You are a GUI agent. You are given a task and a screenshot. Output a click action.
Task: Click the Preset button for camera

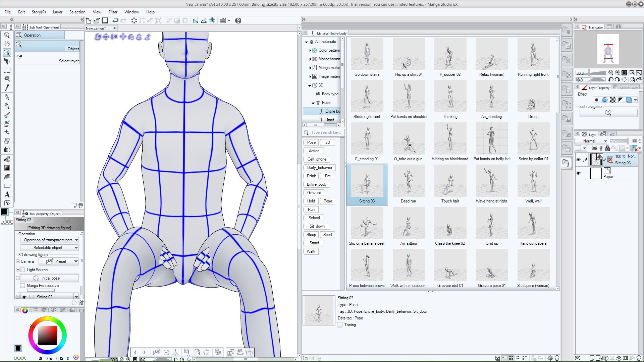click(61, 261)
